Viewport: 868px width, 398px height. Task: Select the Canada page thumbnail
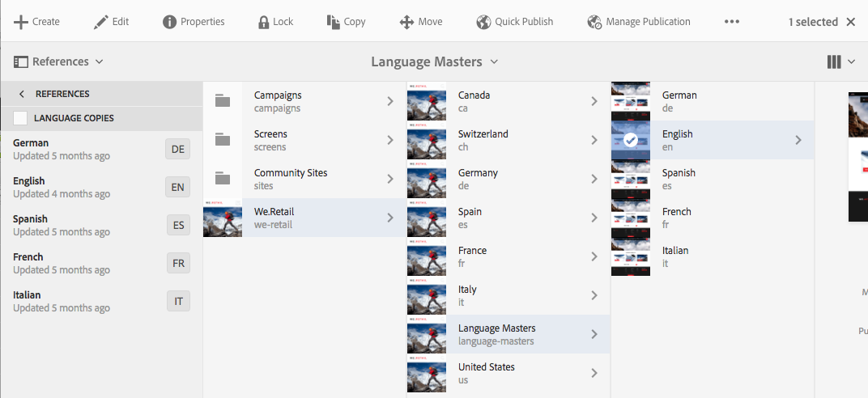tap(427, 101)
